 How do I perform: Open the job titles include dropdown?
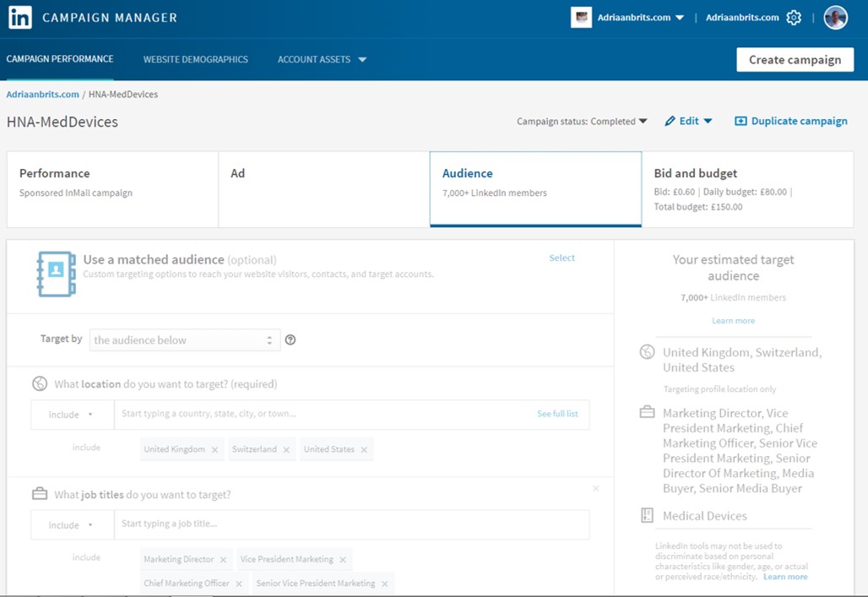(x=72, y=524)
